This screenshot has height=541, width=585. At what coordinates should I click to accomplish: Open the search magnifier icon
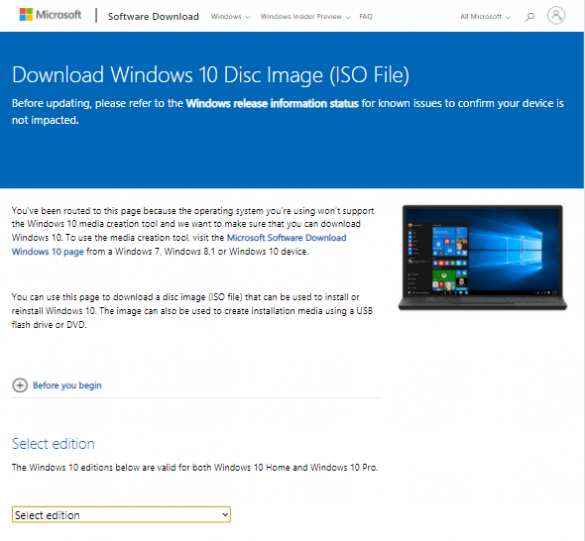click(x=530, y=17)
